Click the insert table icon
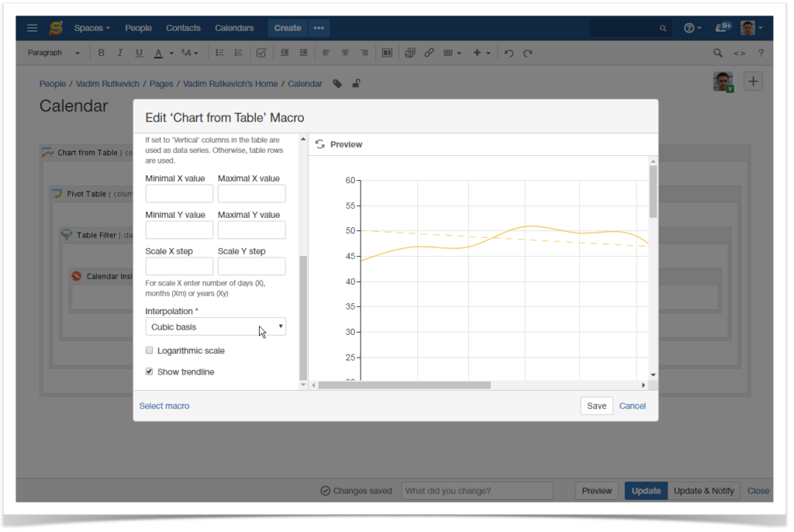The image size is (794, 532). 450,53
